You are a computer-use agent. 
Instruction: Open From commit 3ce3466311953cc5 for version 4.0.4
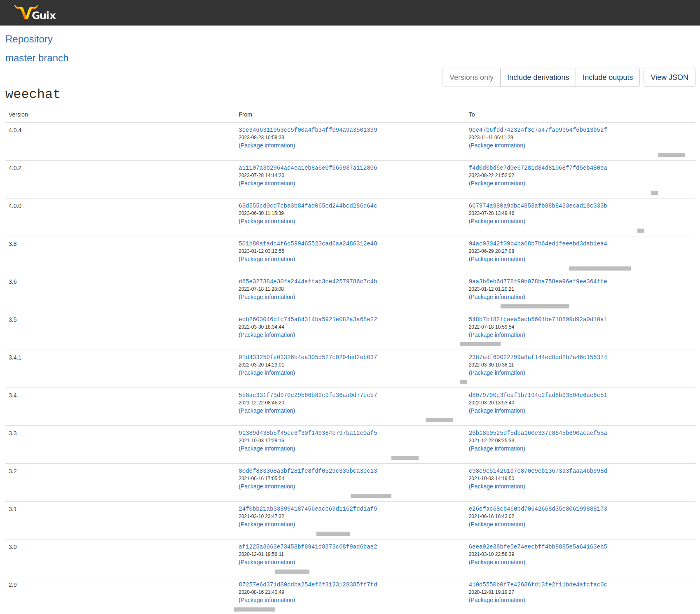click(308, 130)
